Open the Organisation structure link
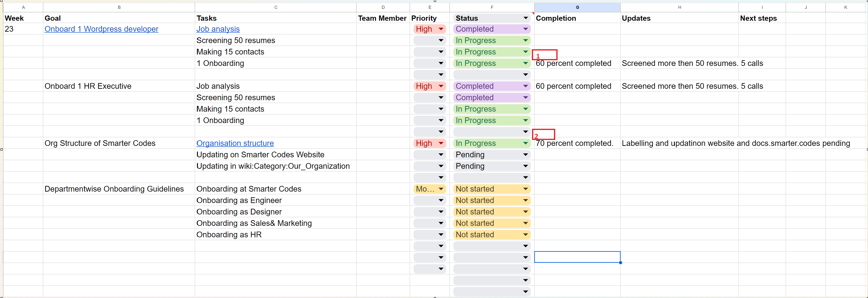This screenshot has width=868, height=298. coord(235,143)
